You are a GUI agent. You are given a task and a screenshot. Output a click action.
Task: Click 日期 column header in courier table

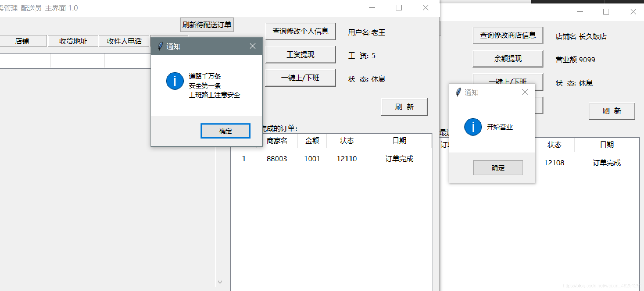399,141
